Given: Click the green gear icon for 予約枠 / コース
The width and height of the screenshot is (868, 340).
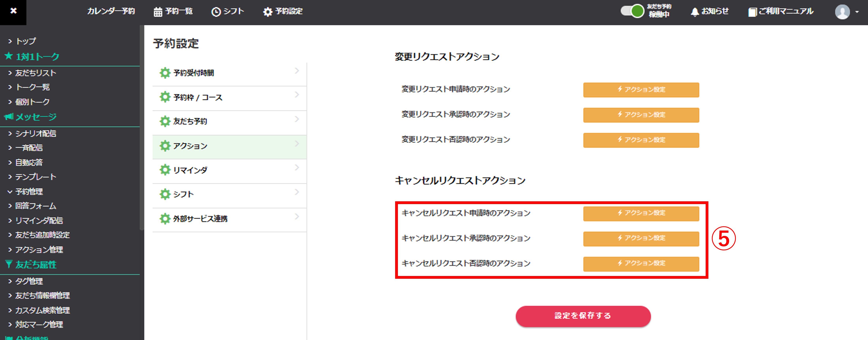Looking at the screenshot, I should 165,97.
